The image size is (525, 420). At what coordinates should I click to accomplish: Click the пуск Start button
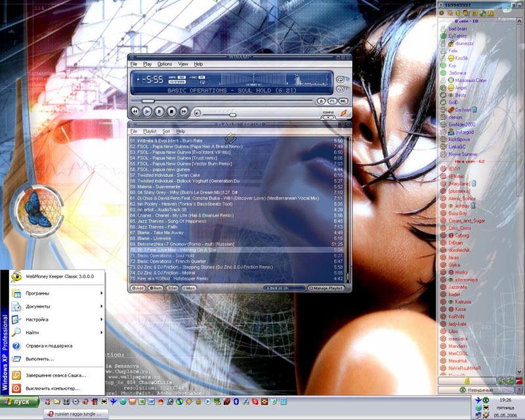pos(20,402)
